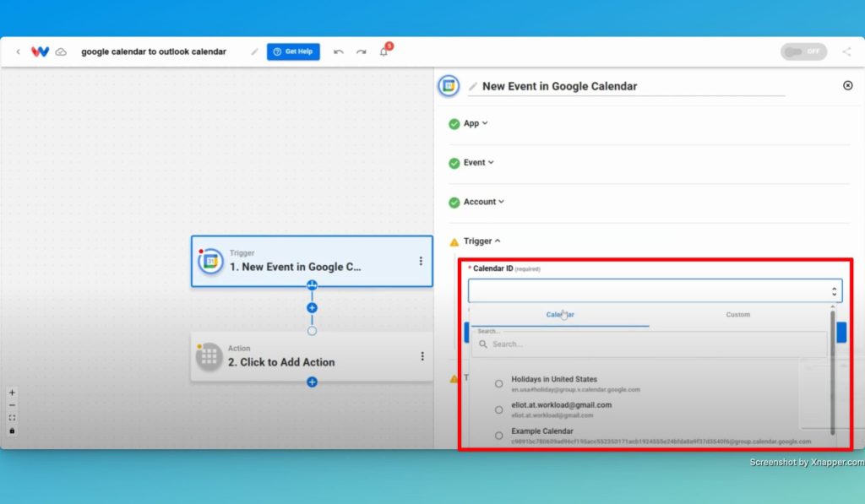Undo the last change
This screenshot has height=504, width=865.
[339, 51]
